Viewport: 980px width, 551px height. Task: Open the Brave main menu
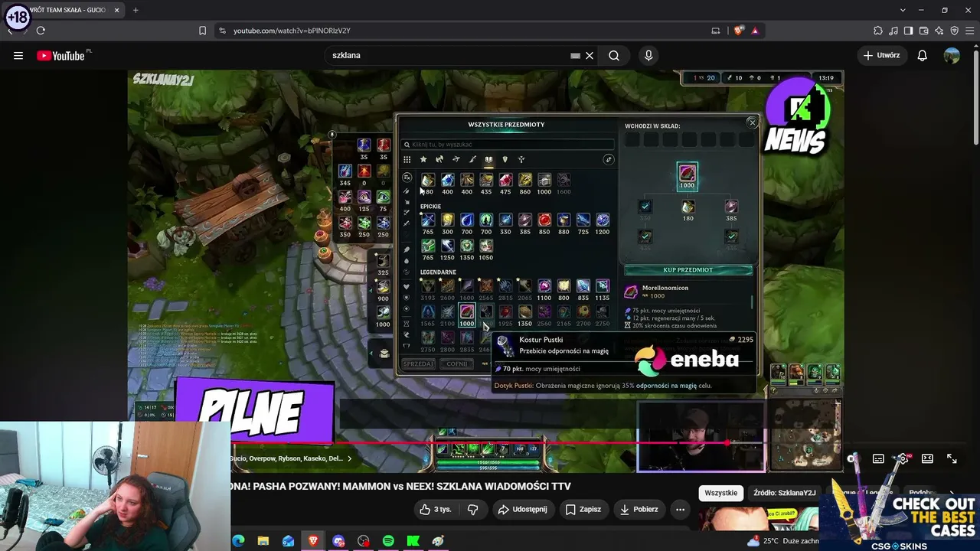click(969, 31)
